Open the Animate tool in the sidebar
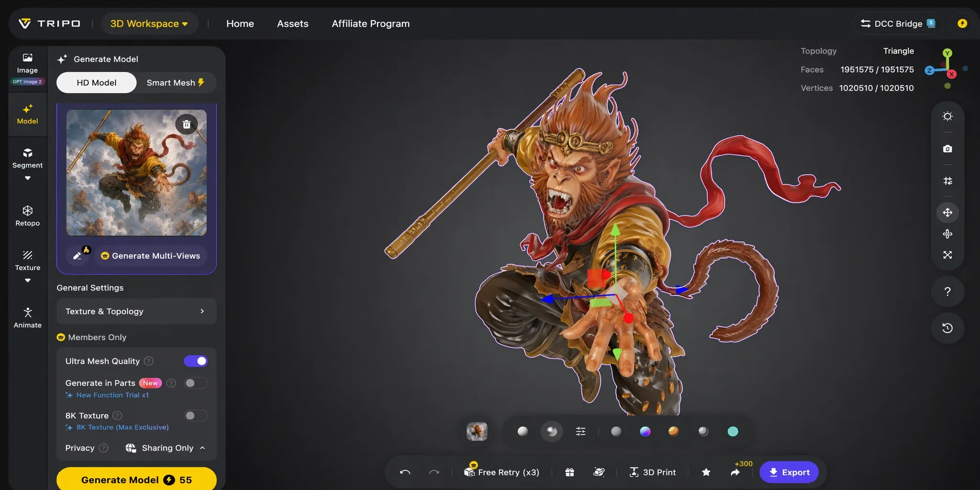Viewport: 980px width, 490px height. [x=27, y=318]
